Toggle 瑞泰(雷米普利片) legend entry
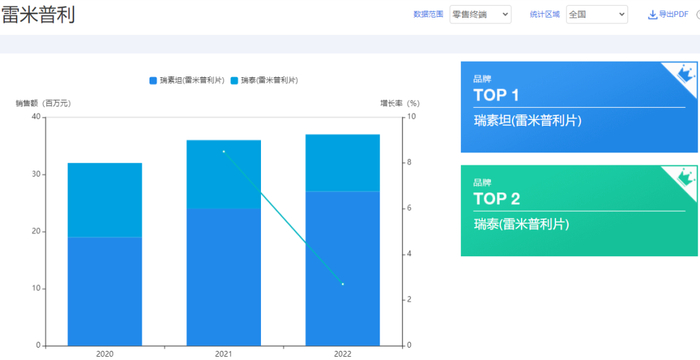 pos(264,80)
